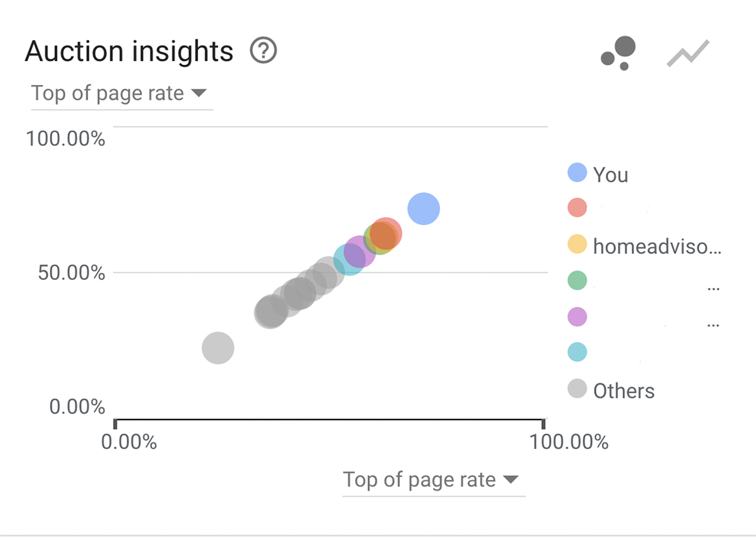The image size is (756, 540).
Task: Click the purple bubble on the chart
Action: [x=360, y=252]
